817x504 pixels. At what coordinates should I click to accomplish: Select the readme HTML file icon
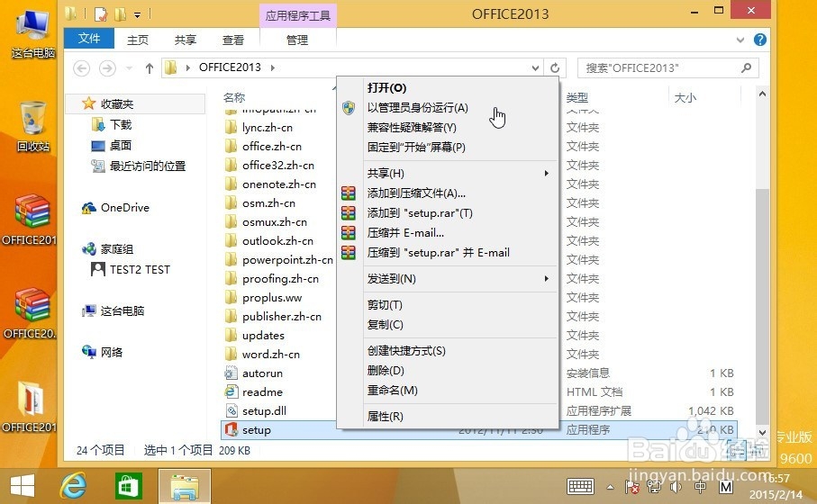[231, 391]
